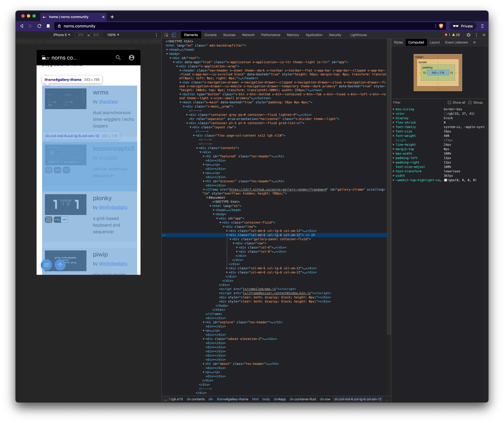Open Brave Shields lion icon
This screenshot has height=423, width=504.
point(441,26)
